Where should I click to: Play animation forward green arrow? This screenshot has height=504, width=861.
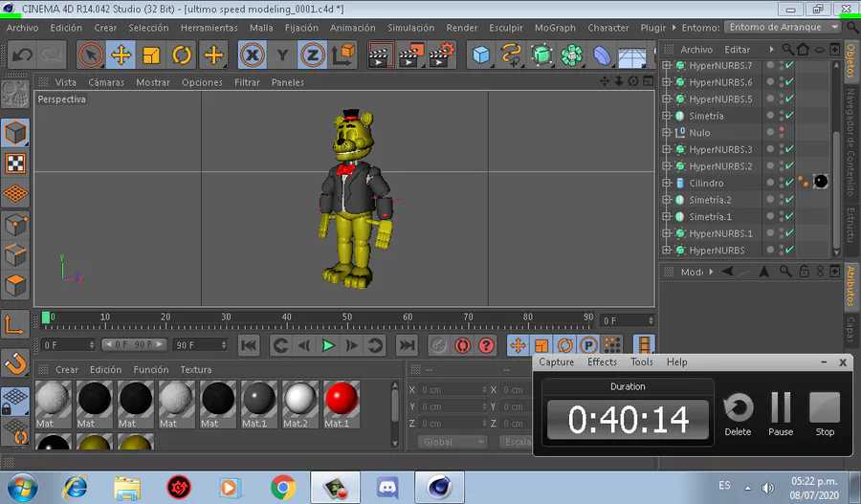(328, 345)
